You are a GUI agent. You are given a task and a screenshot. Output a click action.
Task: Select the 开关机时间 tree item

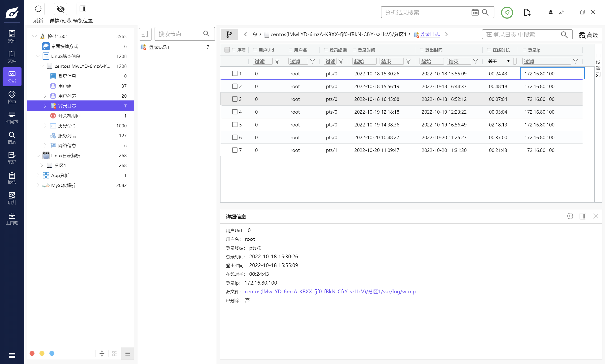click(x=69, y=116)
